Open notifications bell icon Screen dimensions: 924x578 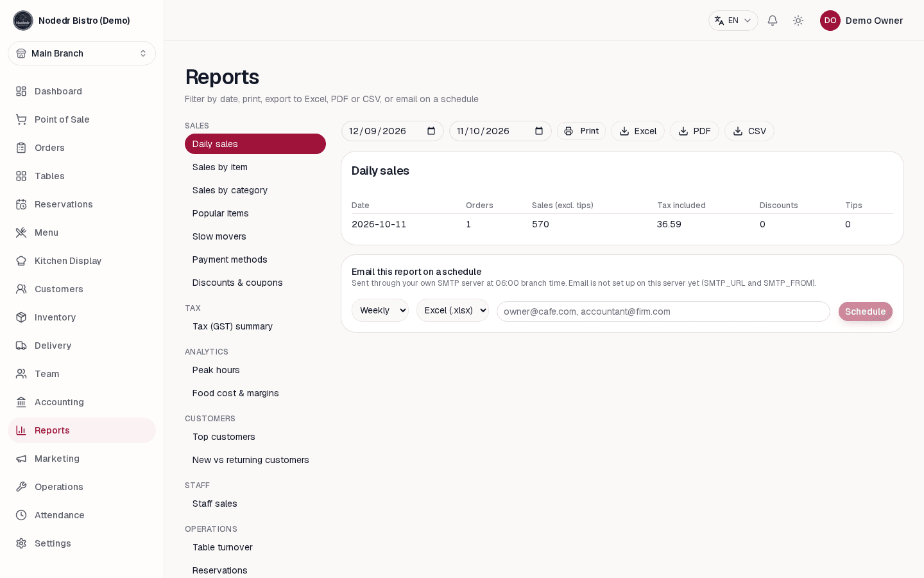[773, 21]
